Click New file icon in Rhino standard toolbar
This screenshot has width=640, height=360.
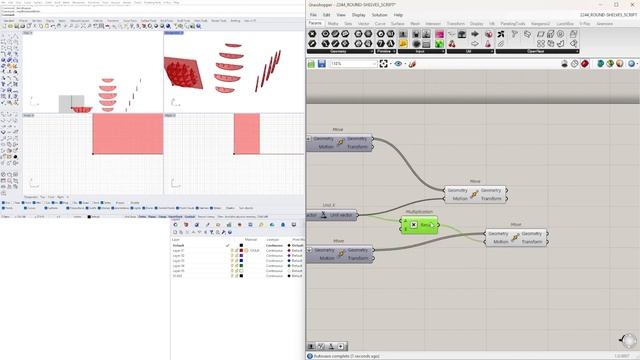click(x=4, y=26)
